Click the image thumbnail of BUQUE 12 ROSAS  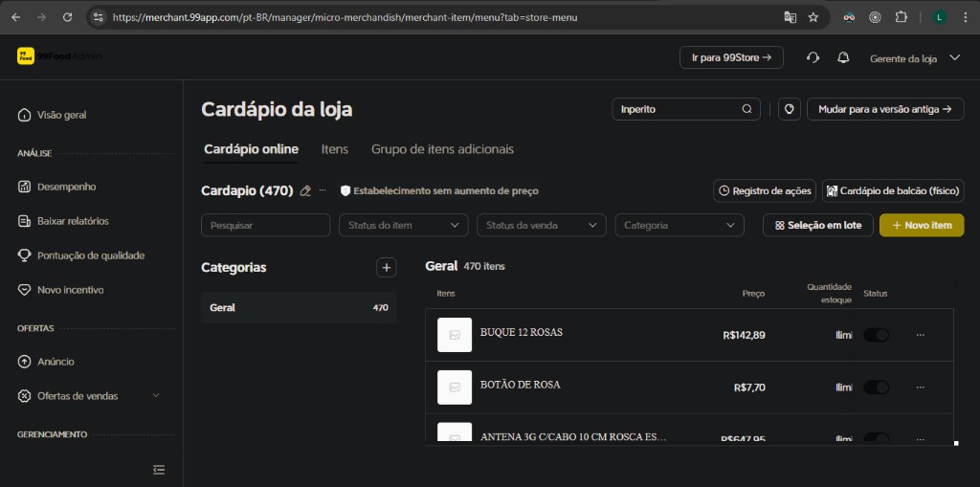point(455,335)
